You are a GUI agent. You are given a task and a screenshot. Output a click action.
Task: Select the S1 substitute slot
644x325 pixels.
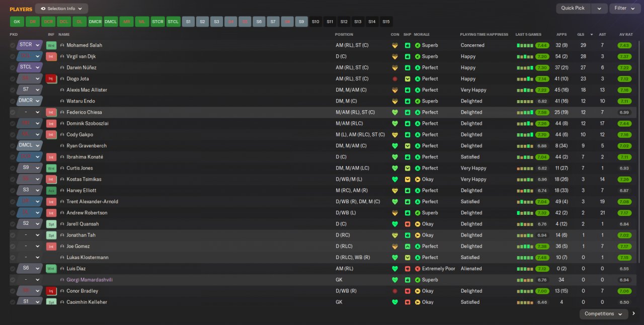click(188, 22)
